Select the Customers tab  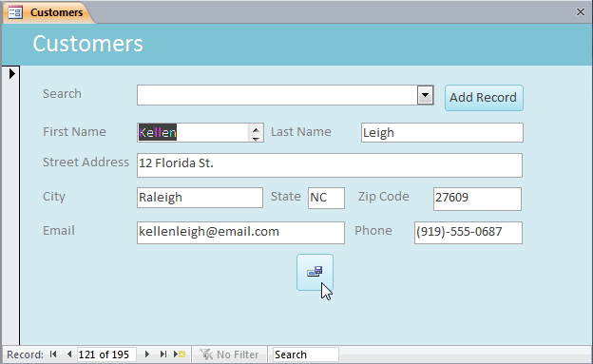click(48, 12)
